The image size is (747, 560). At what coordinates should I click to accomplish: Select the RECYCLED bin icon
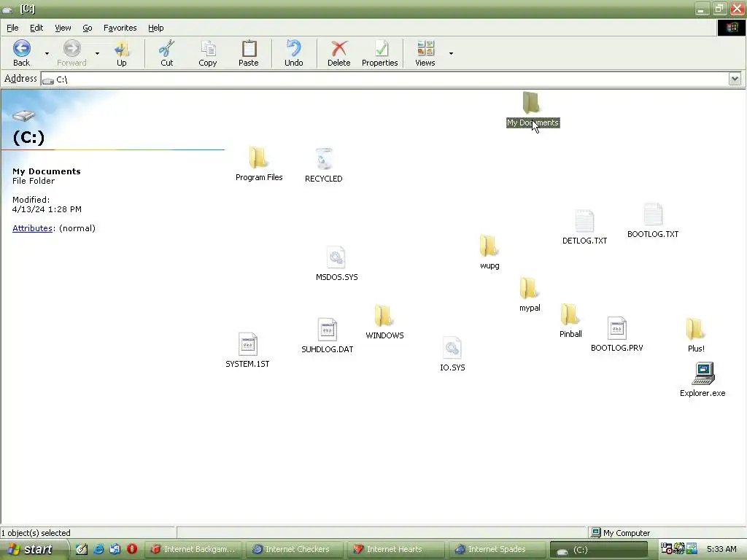(x=323, y=166)
